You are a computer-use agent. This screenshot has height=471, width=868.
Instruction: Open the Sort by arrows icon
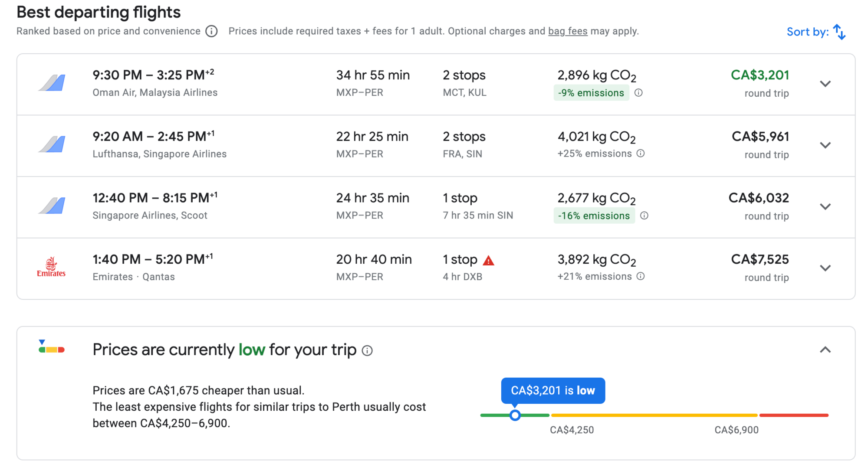pyautogui.click(x=839, y=32)
